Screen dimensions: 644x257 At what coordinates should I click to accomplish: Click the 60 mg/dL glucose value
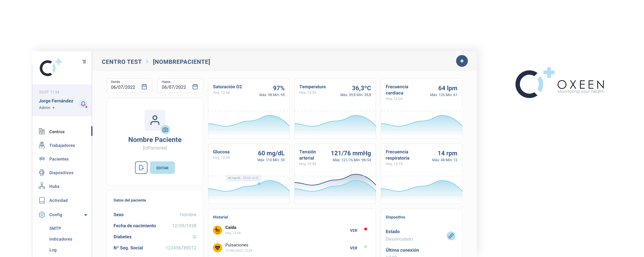point(271,153)
